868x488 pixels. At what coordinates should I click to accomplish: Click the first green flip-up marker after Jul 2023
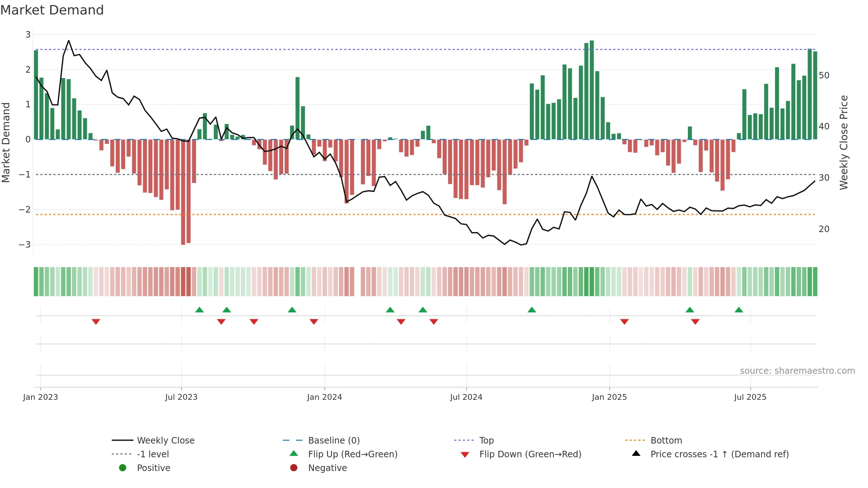point(199,310)
